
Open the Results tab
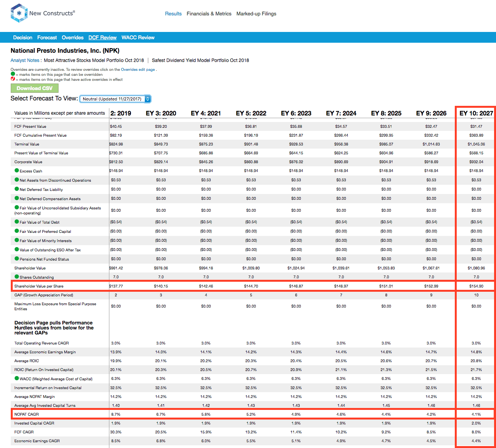pyautogui.click(x=173, y=13)
